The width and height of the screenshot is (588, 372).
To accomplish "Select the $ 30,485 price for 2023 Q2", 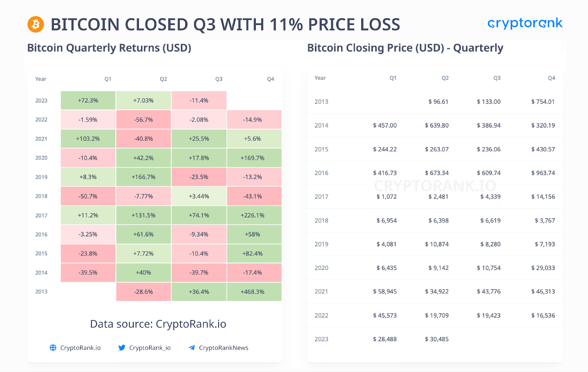I will [437, 339].
